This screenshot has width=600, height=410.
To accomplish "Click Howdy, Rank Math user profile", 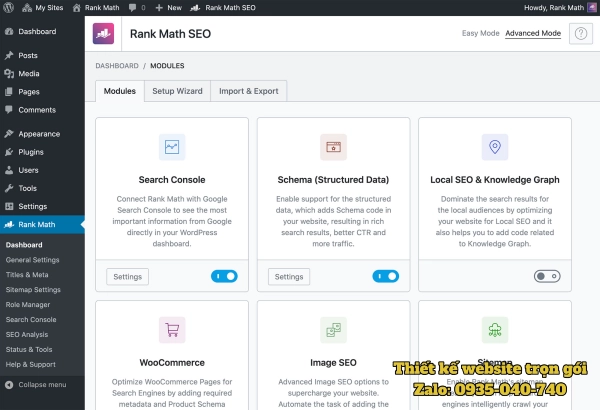I will (554, 8).
